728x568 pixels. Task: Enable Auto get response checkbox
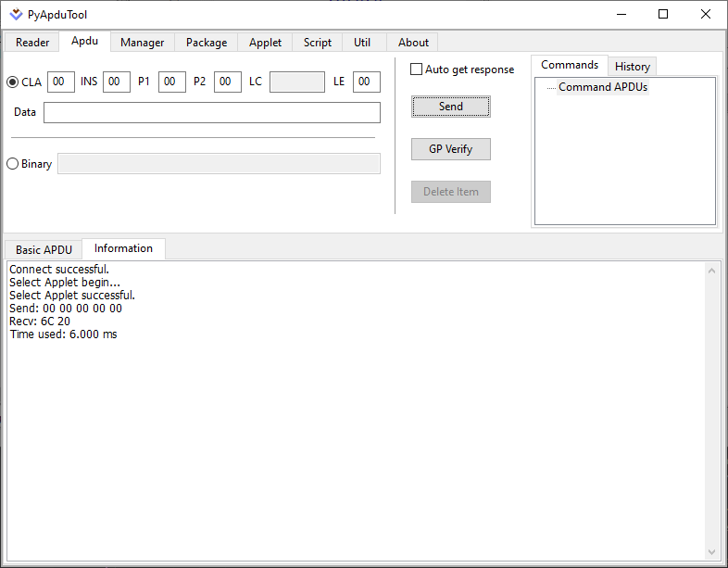(417, 69)
